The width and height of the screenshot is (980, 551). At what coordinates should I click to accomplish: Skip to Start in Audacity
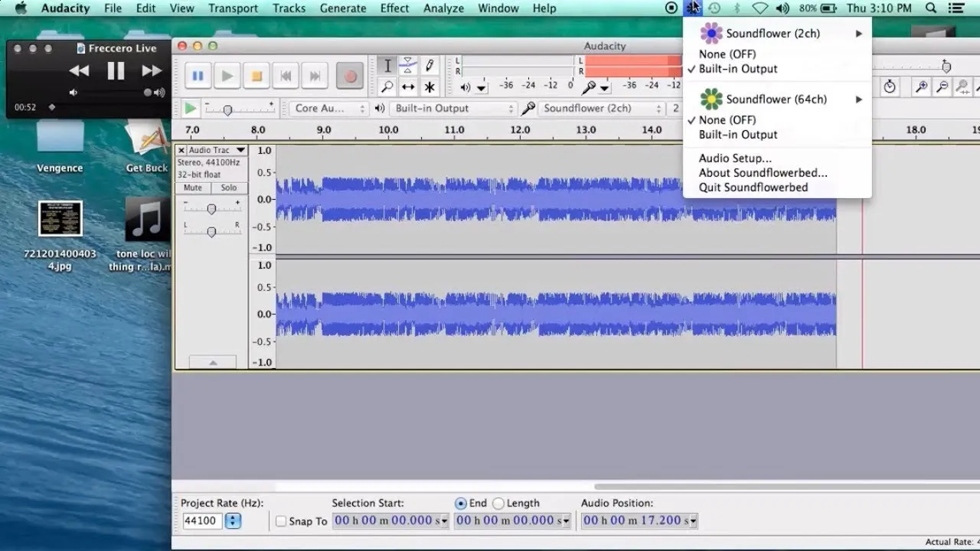286,76
